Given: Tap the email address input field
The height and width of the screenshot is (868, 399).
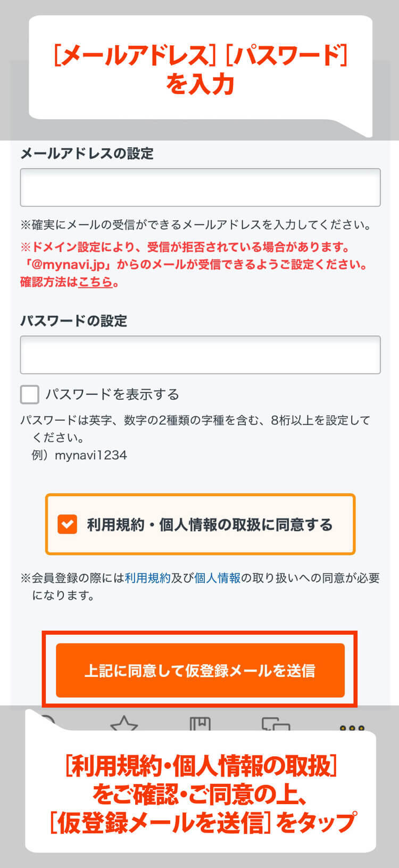Looking at the screenshot, I should point(199,186).
